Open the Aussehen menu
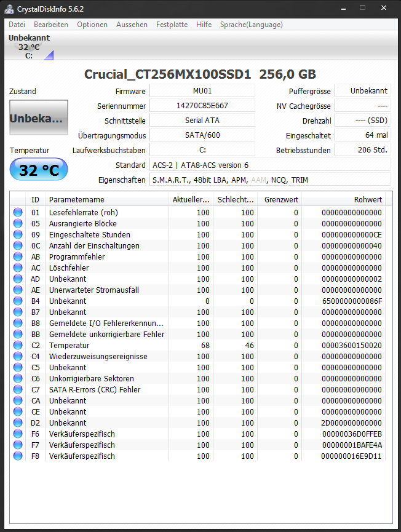 click(x=132, y=25)
